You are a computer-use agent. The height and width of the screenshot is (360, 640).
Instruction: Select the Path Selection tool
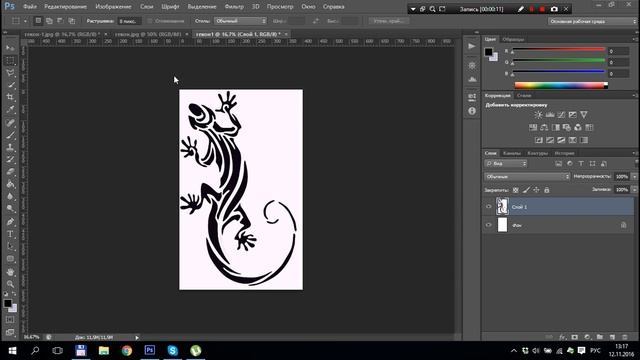10,247
